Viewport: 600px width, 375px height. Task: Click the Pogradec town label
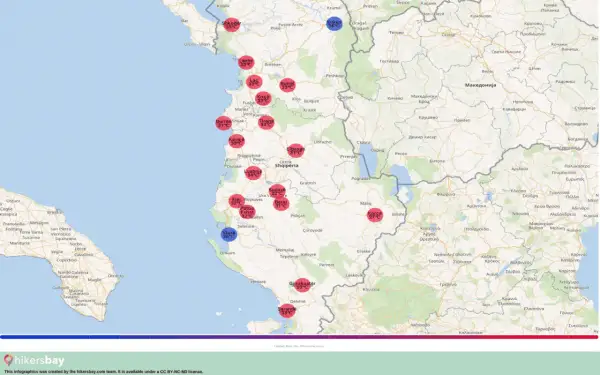tap(360, 179)
